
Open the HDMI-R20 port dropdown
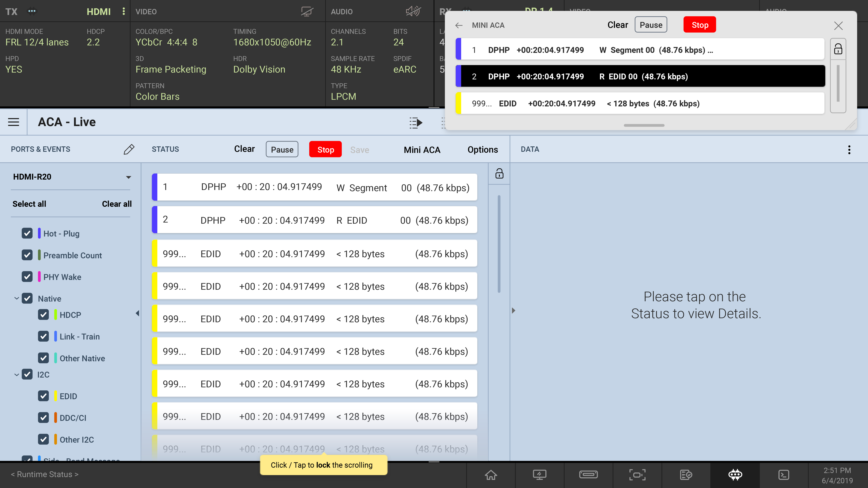[x=71, y=177]
